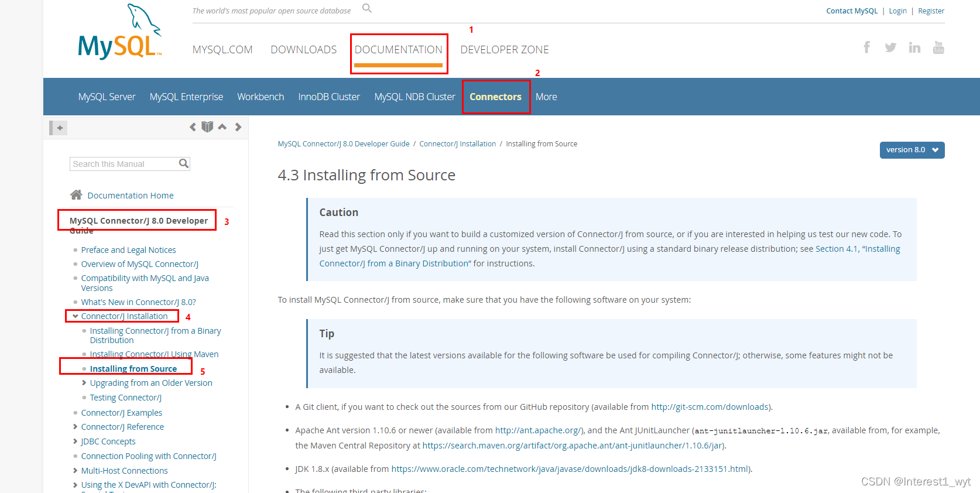Screen dimensions: 980x493
Task: Expand the Connector/J Reference section
Action: (x=76, y=427)
